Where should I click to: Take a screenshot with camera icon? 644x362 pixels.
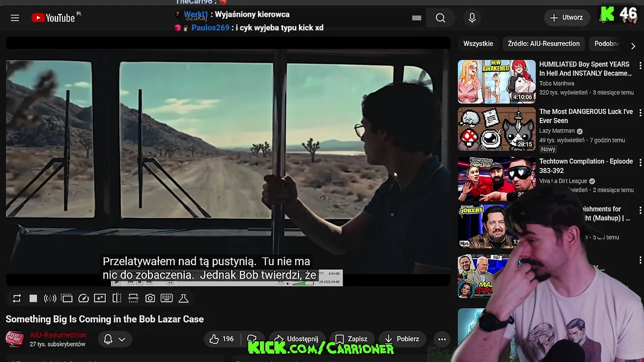150,298
